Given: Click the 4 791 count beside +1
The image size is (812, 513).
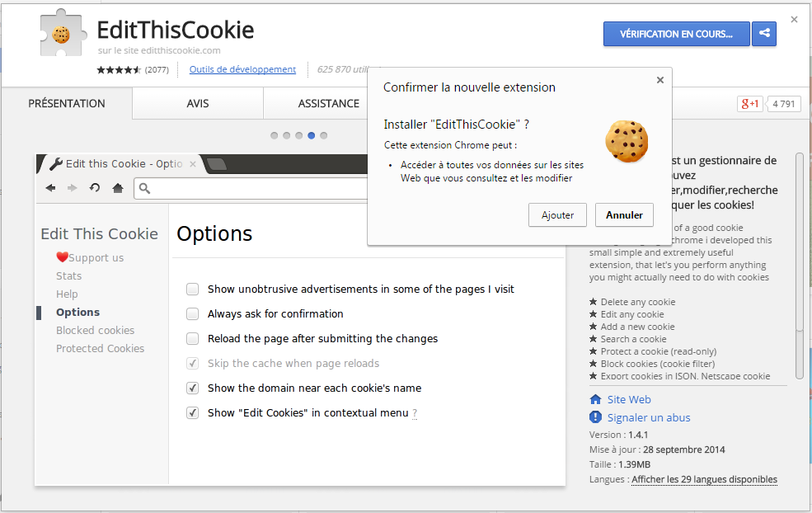Looking at the screenshot, I should tap(783, 104).
